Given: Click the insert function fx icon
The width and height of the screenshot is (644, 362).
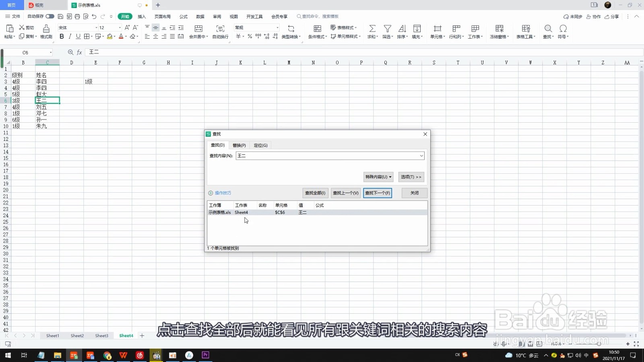Looking at the screenshot, I should point(79,52).
